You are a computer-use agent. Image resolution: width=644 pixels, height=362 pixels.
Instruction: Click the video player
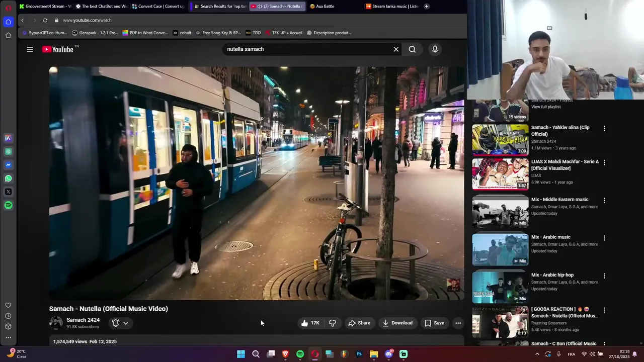[x=257, y=184]
